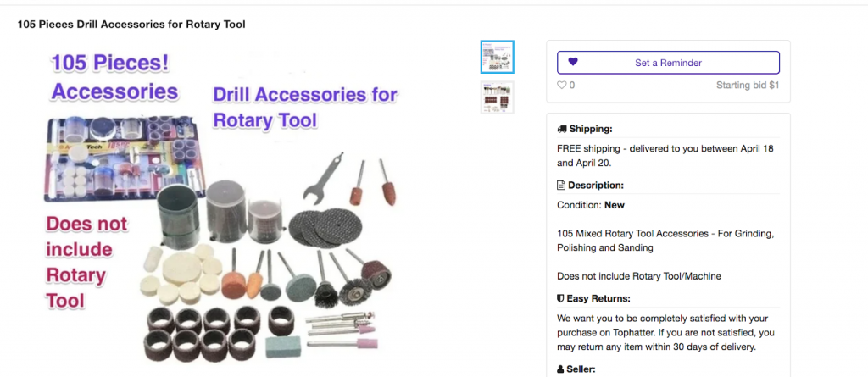Click the Set a Reminder button
The height and width of the screenshot is (377, 868).
pos(668,63)
